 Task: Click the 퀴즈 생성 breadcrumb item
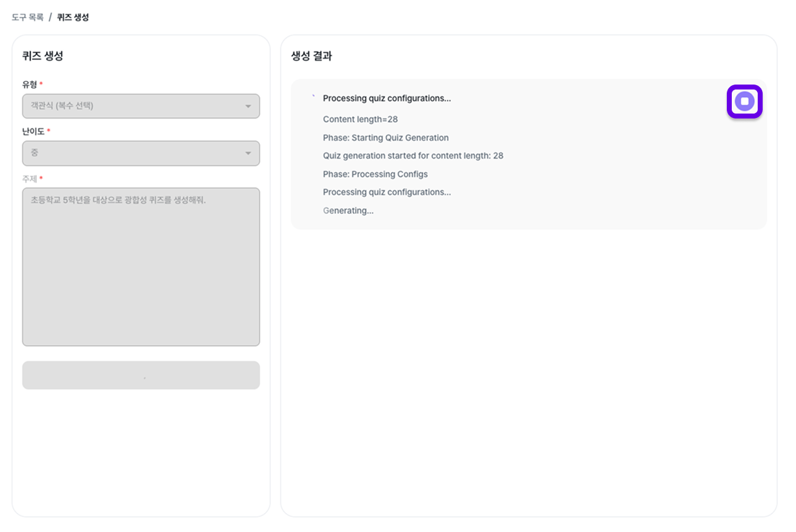(73, 17)
